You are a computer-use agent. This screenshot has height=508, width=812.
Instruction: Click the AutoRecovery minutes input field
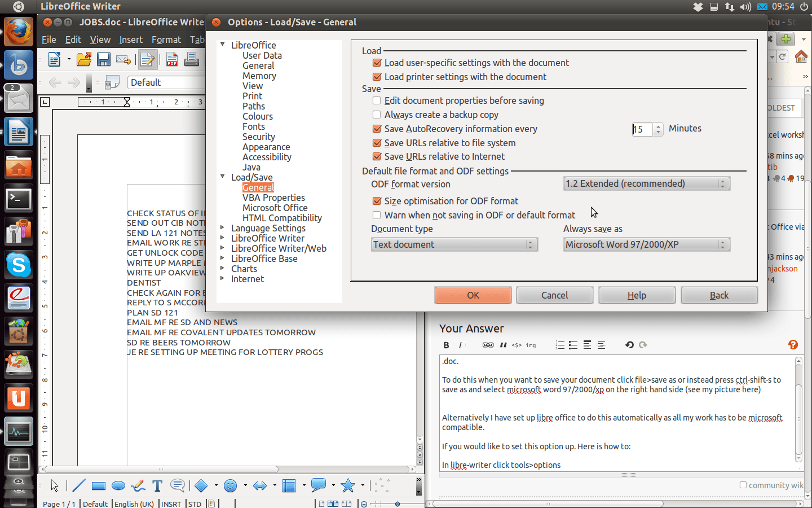pos(642,129)
